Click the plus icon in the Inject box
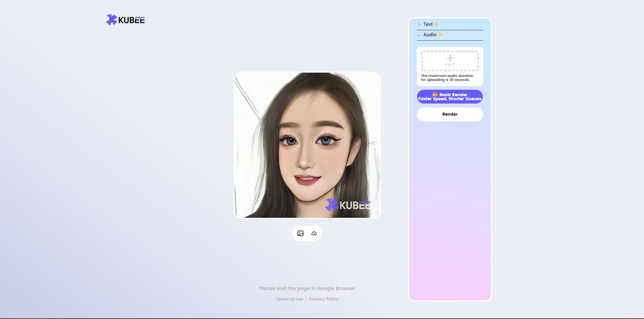This screenshot has width=644, height=319. coord(450,58)
